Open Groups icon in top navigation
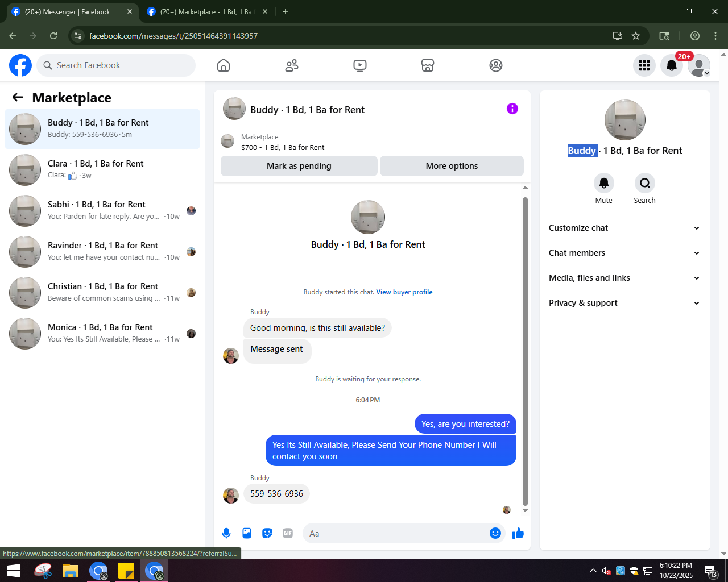The width and height of the screenshot is (728, 582). coord(496,65)
